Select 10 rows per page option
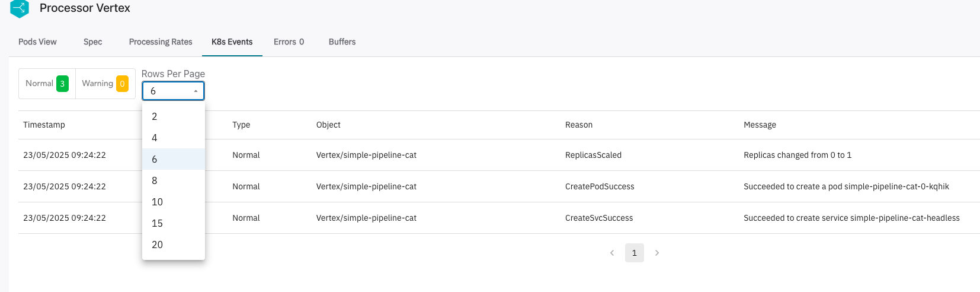This screenshot has height=292, width=980. [174, 202]
